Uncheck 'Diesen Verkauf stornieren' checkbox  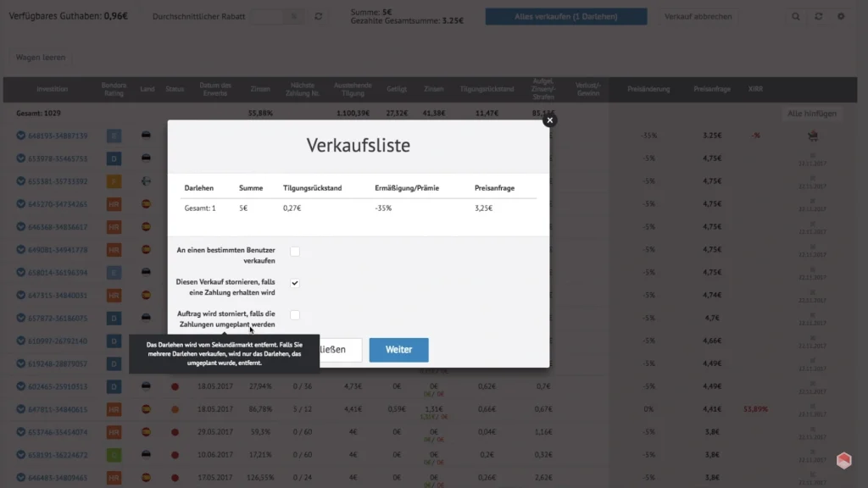coord(295,283)
